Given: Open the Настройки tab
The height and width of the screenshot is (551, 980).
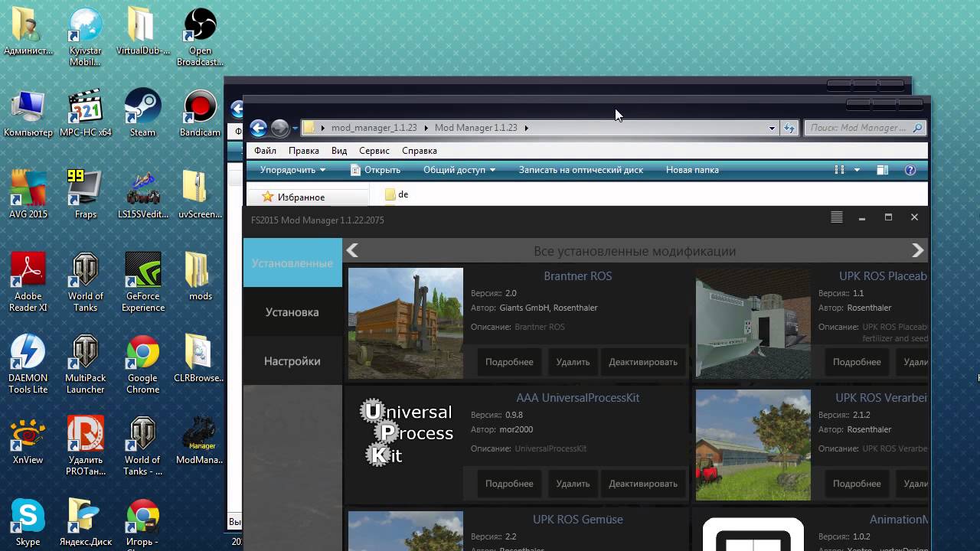Looking at the screenshot, I should pyautogui.click(x=292, y=360).
